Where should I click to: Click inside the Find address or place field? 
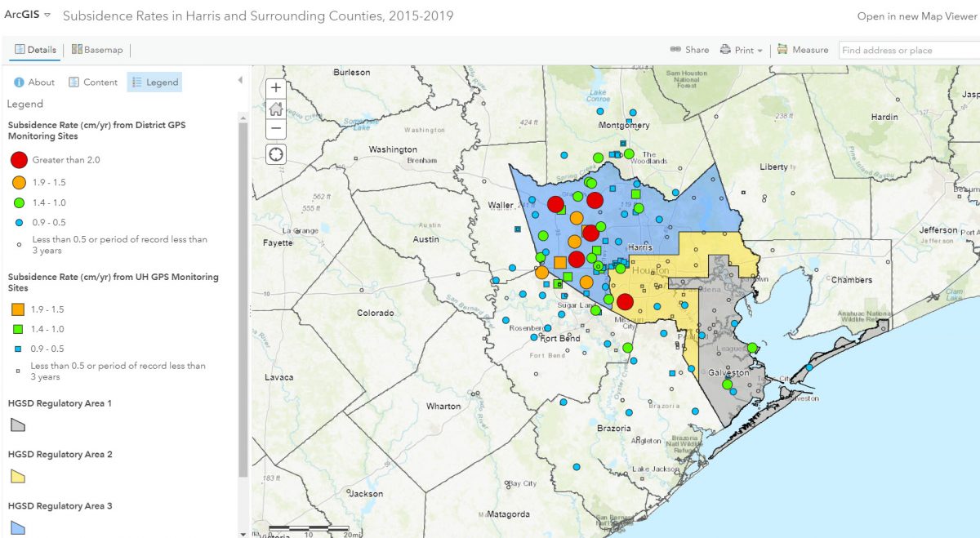[906, 49]
